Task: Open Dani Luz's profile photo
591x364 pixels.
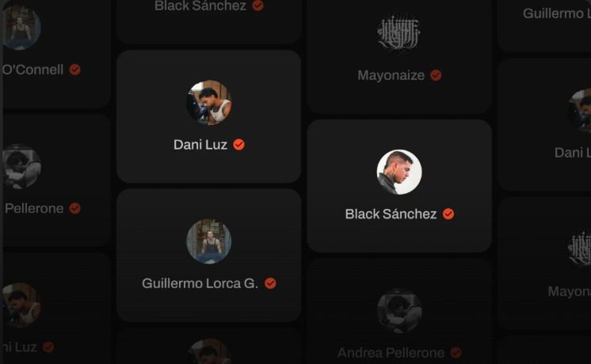Action: click(x=209, y=102)
